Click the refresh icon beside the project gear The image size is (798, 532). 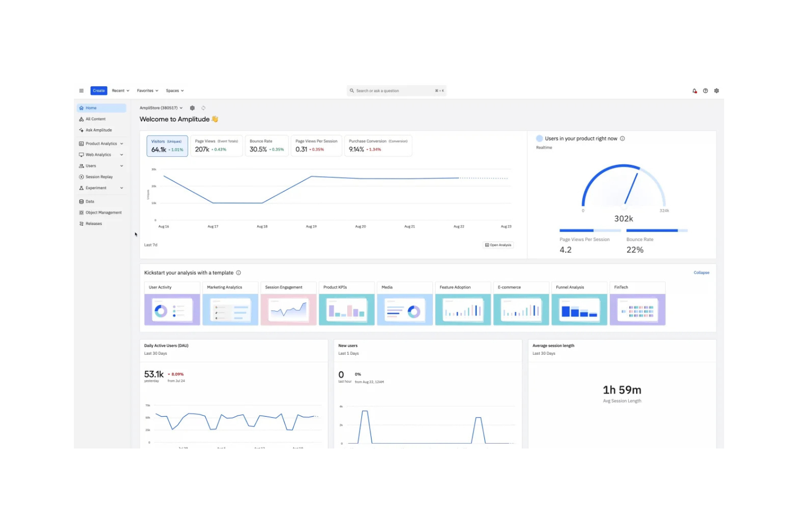(203, 108)
